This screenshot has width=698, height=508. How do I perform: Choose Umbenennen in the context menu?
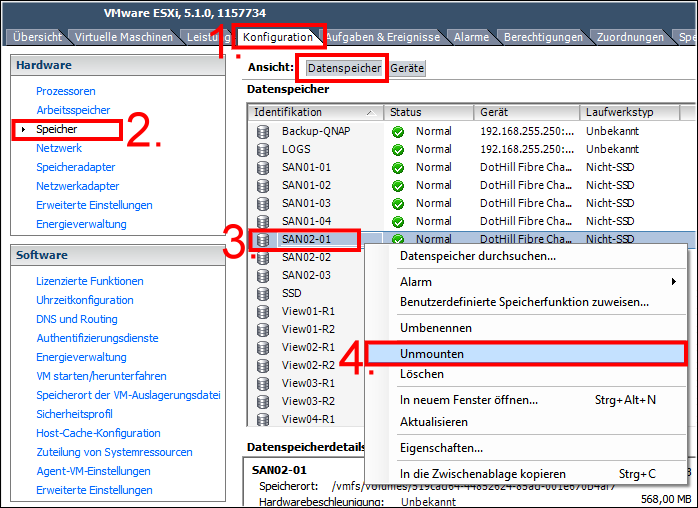point(436,328)
